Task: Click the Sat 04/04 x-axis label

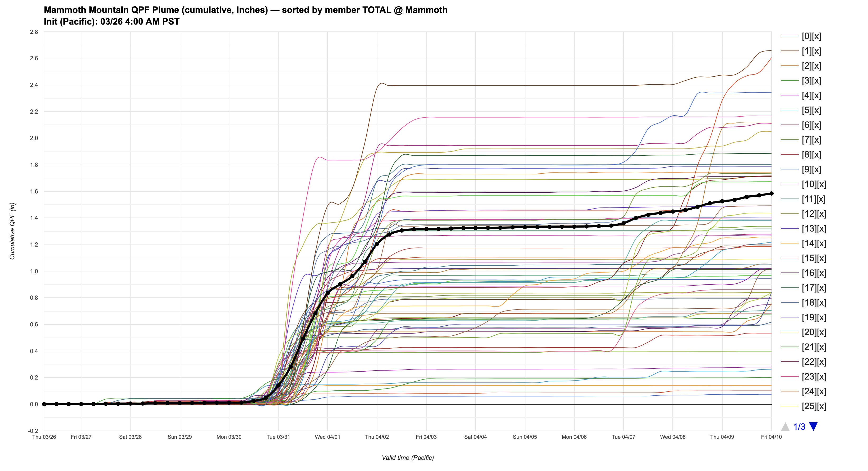Action: [475, 437]
